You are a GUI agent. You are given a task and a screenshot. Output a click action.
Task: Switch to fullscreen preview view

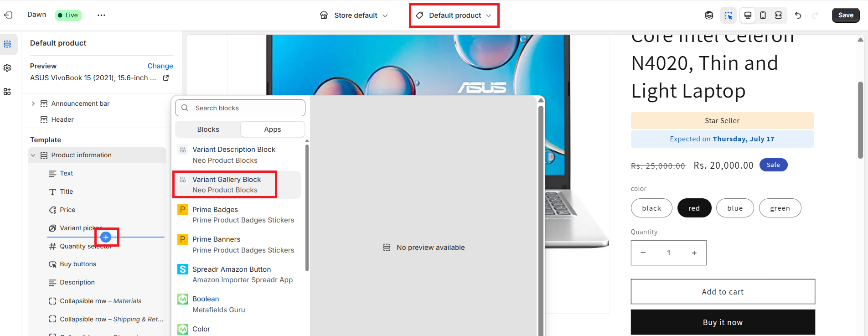(x=779, y=16)
